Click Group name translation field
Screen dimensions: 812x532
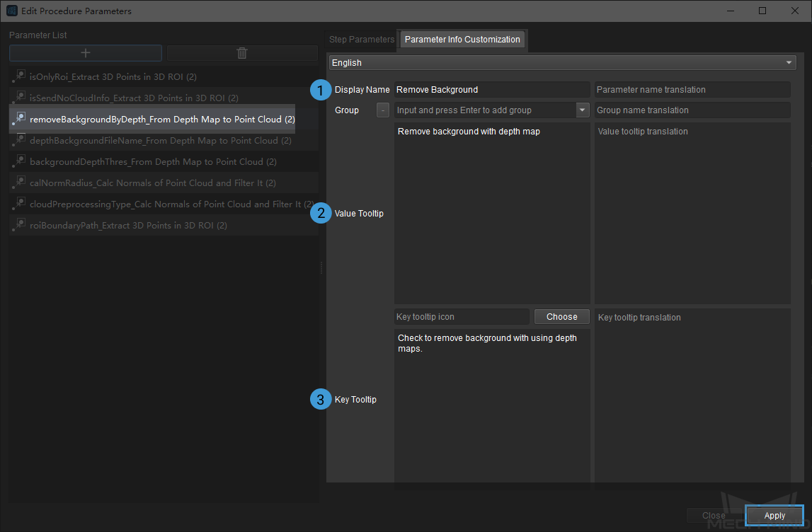click(x=692, y=110)
